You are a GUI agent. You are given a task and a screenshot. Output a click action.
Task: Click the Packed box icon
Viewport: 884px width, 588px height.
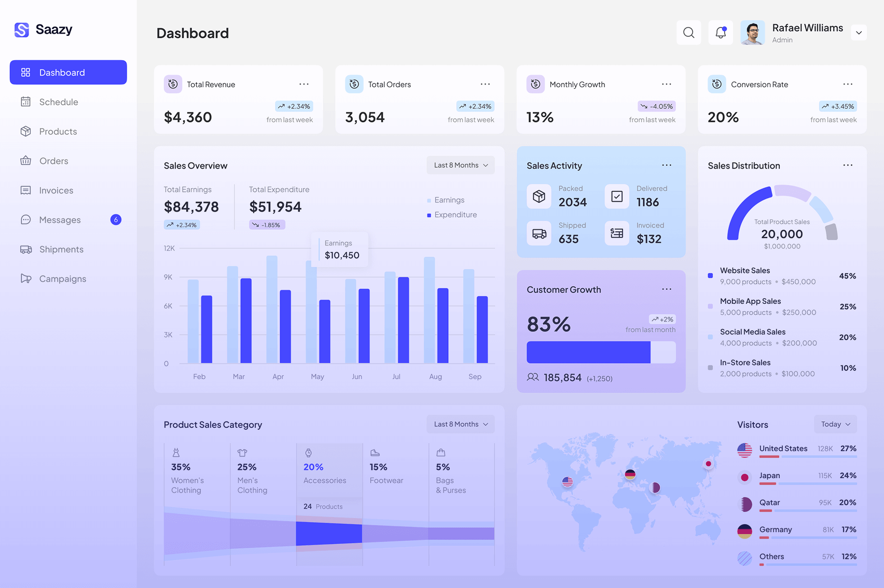point(539,197)
